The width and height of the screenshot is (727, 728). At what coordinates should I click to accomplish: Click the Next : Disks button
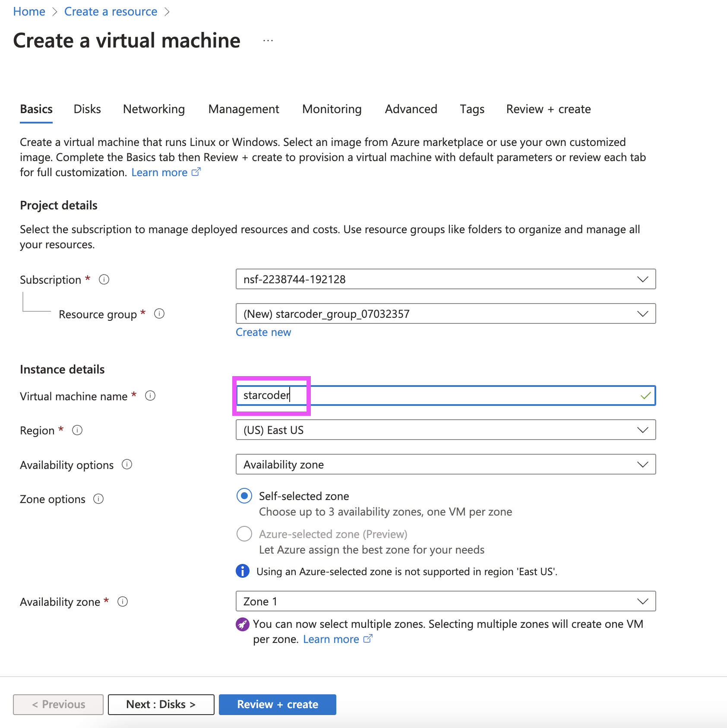161,704
